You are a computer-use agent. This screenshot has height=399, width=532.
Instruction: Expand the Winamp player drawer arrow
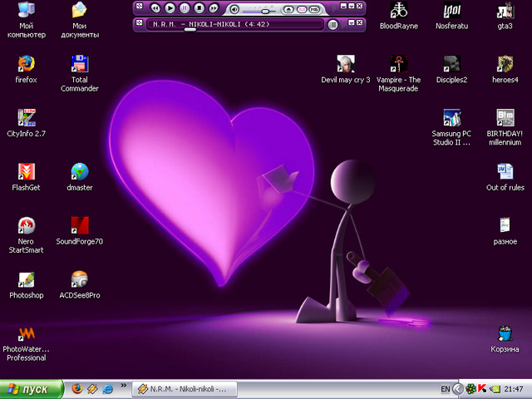click(x=335, y=7)
